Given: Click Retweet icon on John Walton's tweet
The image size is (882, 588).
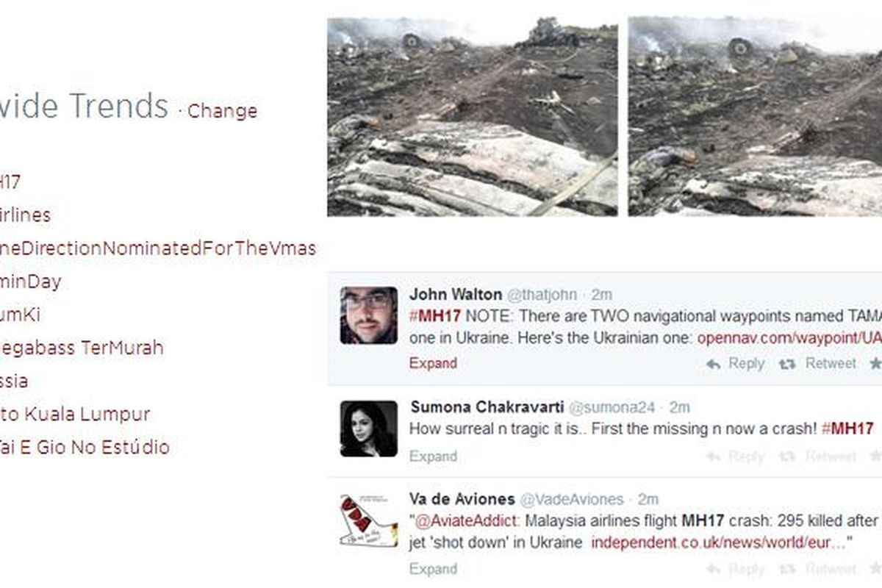Looking at the screenshot, I should [787, 364].
